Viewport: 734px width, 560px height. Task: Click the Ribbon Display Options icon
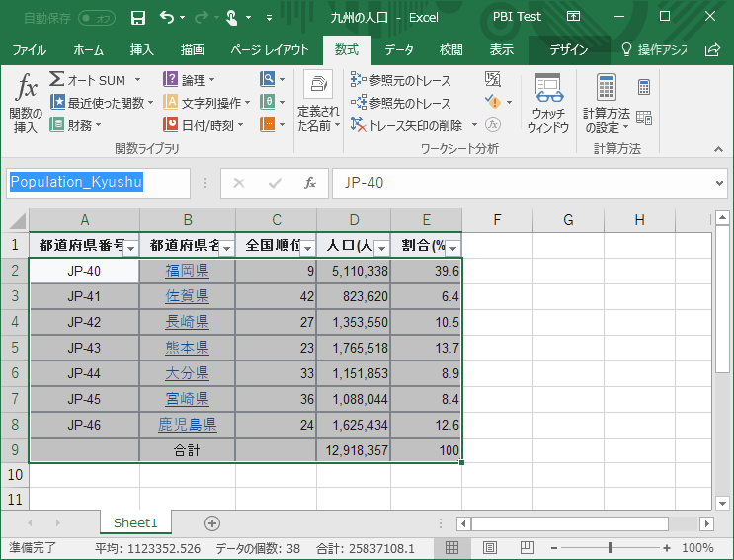[x=573, y=17]
